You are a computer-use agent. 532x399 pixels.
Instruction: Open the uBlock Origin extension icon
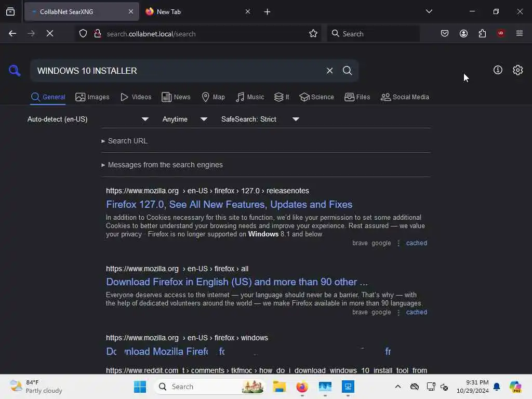click(x=501, y=33)
